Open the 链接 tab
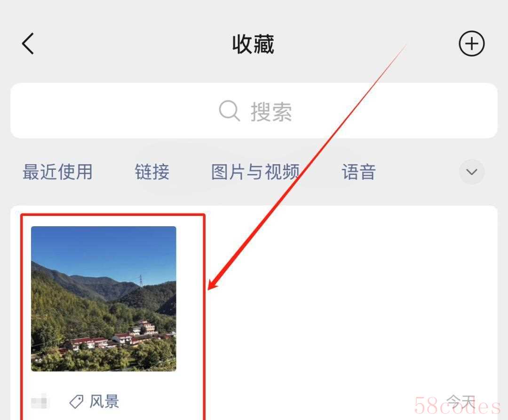The image size is (508, 420). (152, 172)
